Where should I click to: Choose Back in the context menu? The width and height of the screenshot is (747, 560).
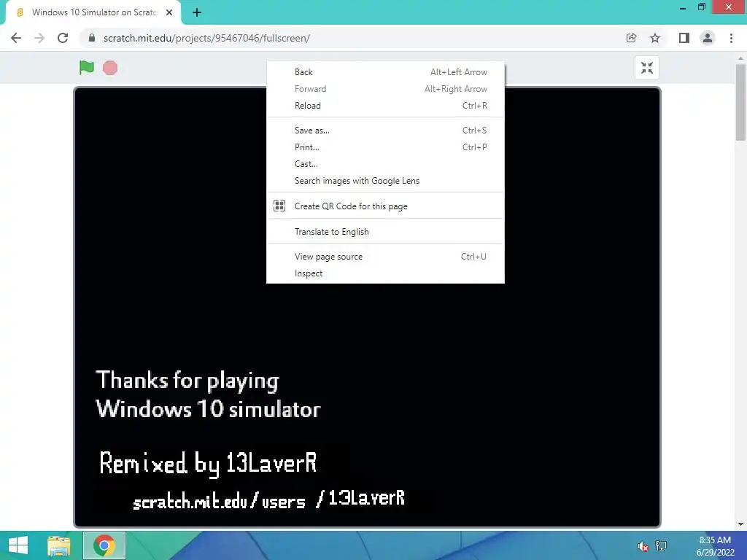point(385,72)
